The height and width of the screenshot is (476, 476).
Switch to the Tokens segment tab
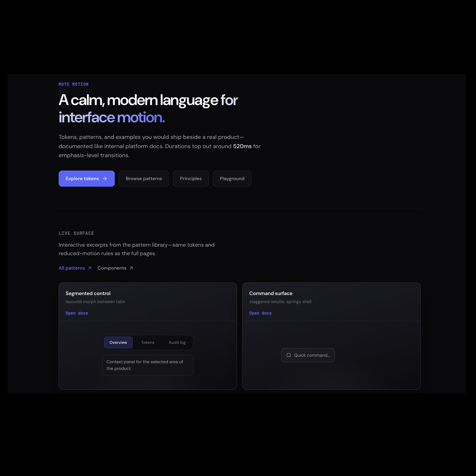pyautogui.click(x=148, y=342)
